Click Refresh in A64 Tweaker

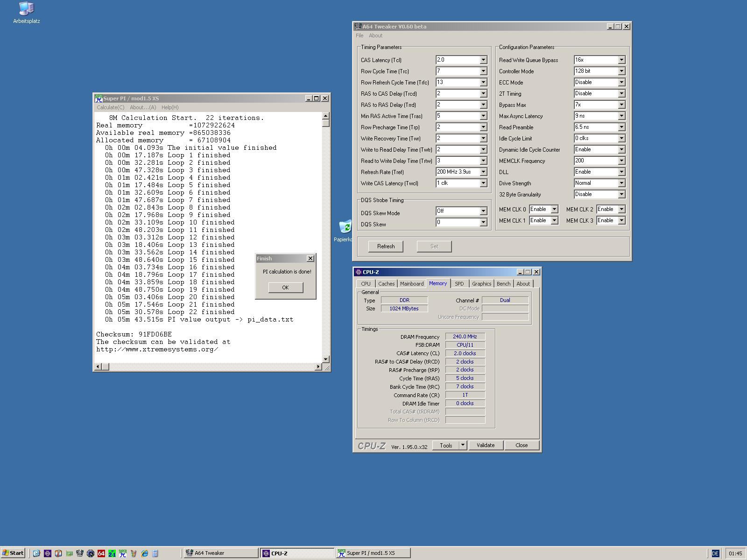(x=386, y=246)
